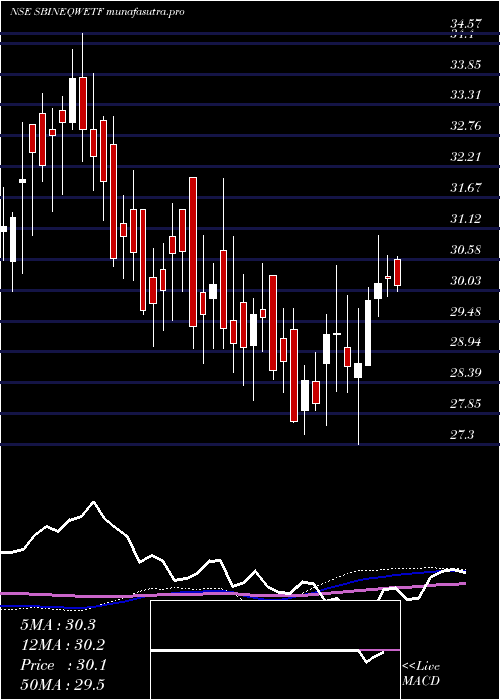Click the 12MA : 30.2 readout
This screenshot has width=500, height=700.
pos(63,645)
